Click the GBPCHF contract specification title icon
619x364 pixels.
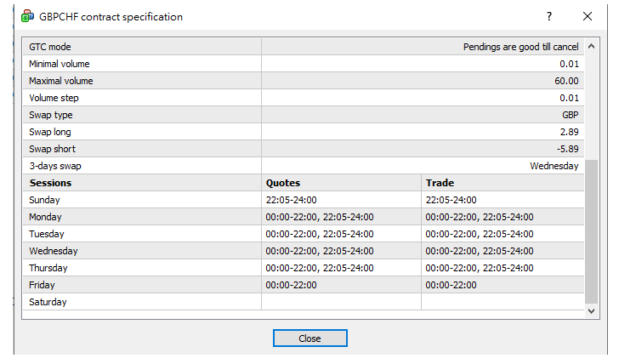(27, 16)
